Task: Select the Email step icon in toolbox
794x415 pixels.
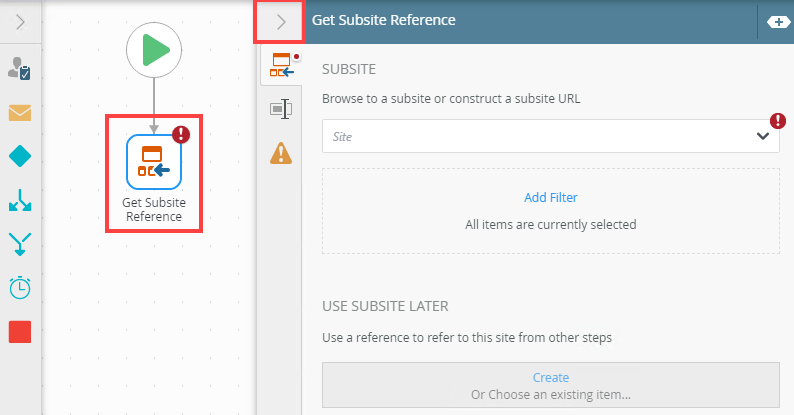Action: [20, 112]
